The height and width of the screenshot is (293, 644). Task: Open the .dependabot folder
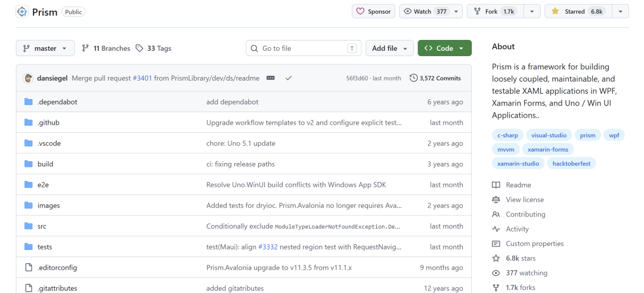[57, 102]
